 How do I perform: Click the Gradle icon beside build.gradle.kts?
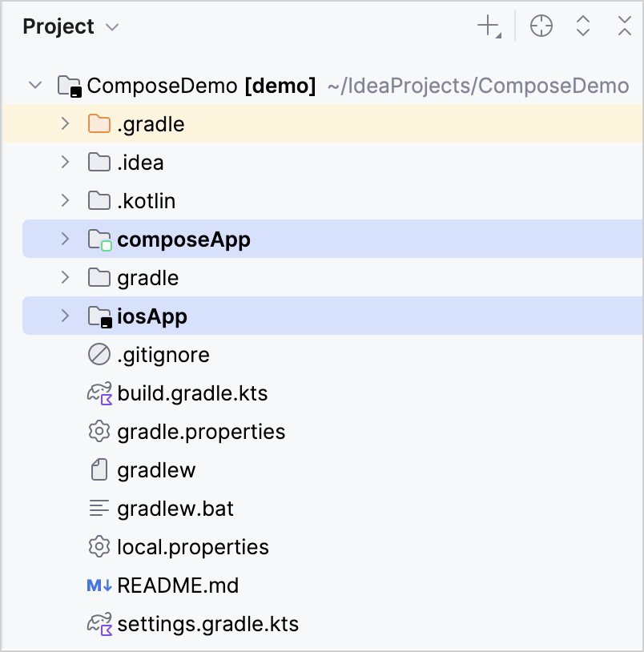tap(99, 392)
